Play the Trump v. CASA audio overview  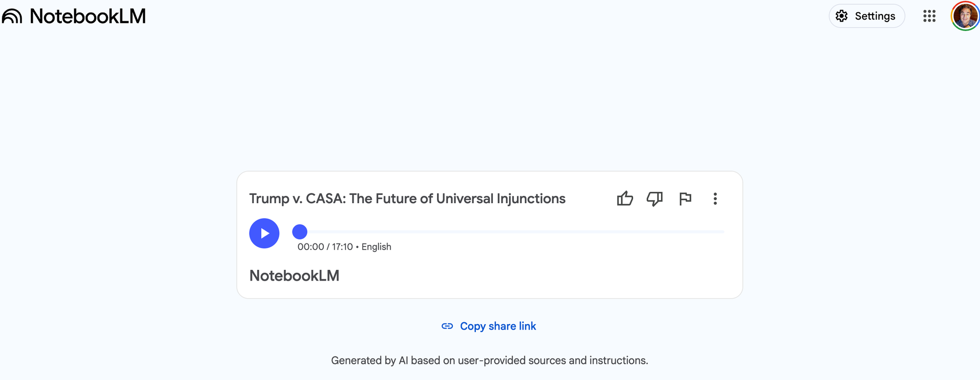click(264, 233)
